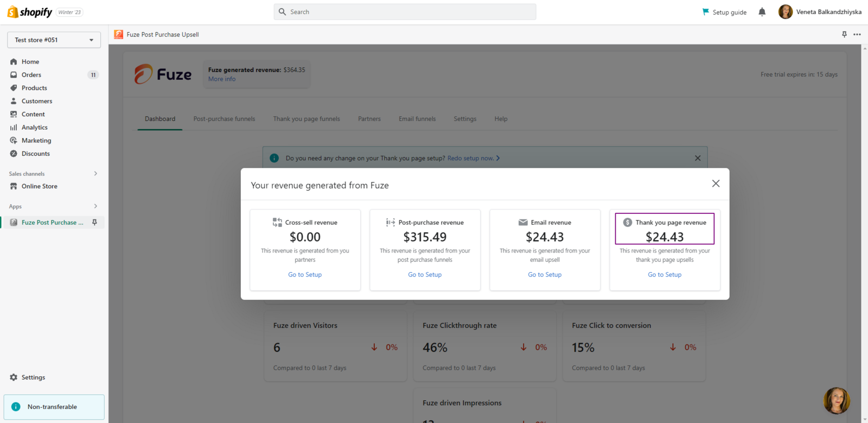Click the Shopify logo

pos(30,12)
